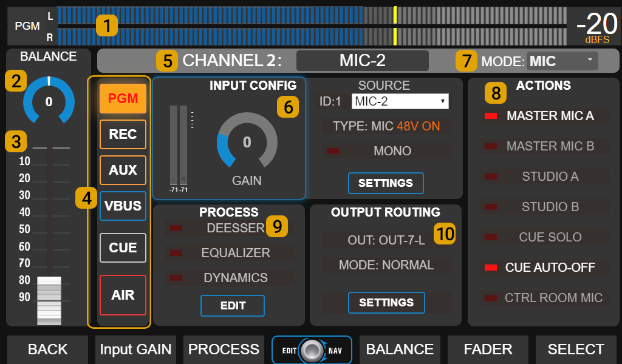The height and width of the screenshot is (364, 622).
Task: Toggle MASTER MIC A action
Action: coord(544,116)
